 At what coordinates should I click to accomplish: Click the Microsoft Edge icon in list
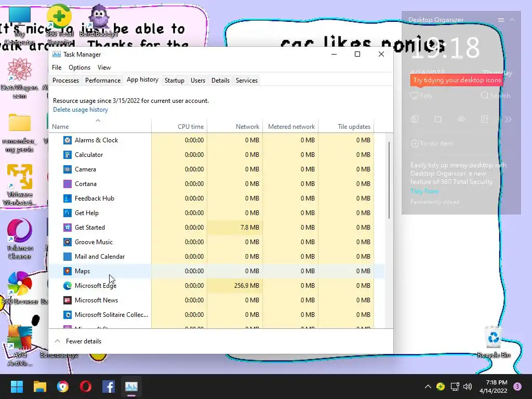click(x=68, y=286)
